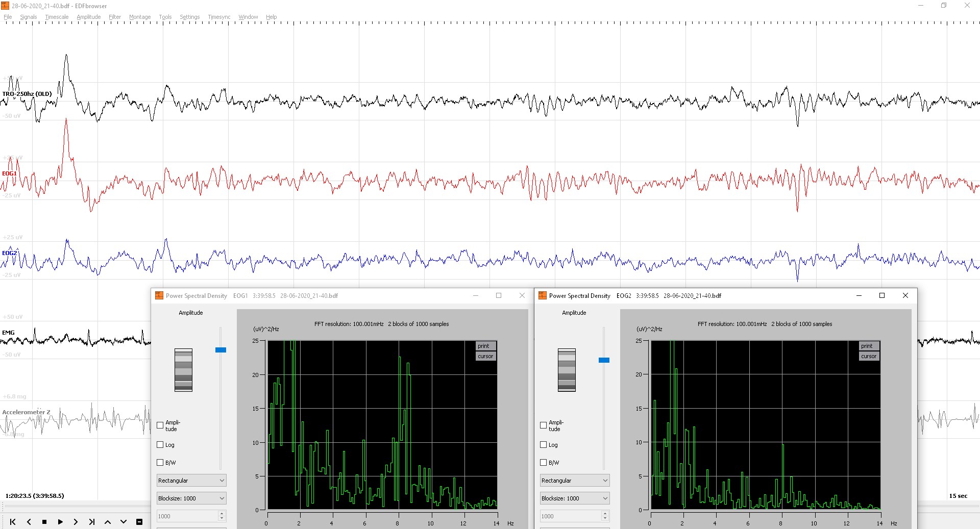Decrease blocksize spinbox in EOG2 window
Viewport: 980px width, 529px height.
click(x=605, y=518)
